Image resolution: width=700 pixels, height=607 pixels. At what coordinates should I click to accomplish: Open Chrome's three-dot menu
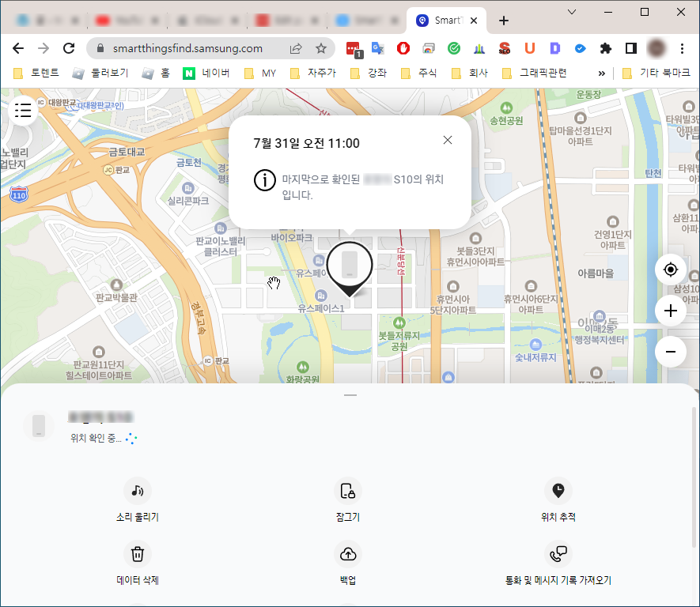point(682,48)
